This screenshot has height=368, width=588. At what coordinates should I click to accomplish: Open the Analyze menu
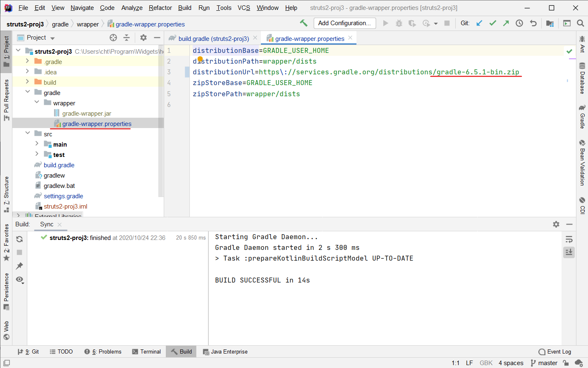click(x=132, y=7)
